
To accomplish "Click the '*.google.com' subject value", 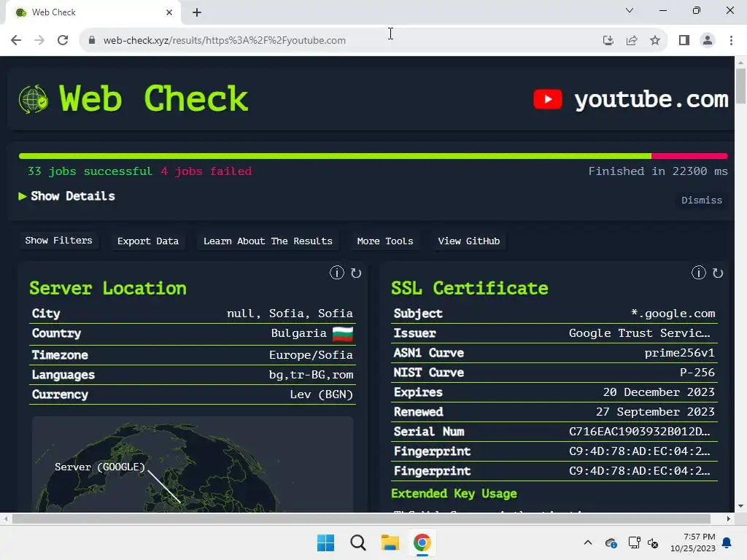I will coord(673,314).
